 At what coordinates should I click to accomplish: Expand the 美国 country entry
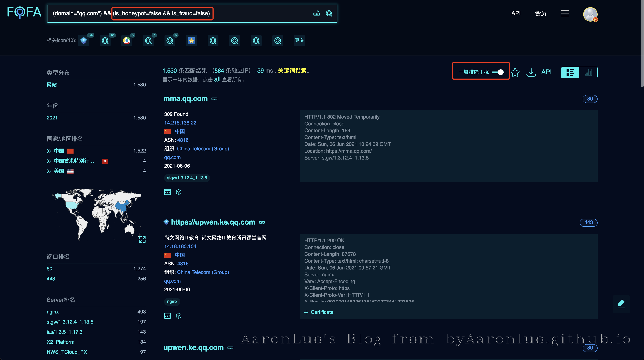(49, 171)
